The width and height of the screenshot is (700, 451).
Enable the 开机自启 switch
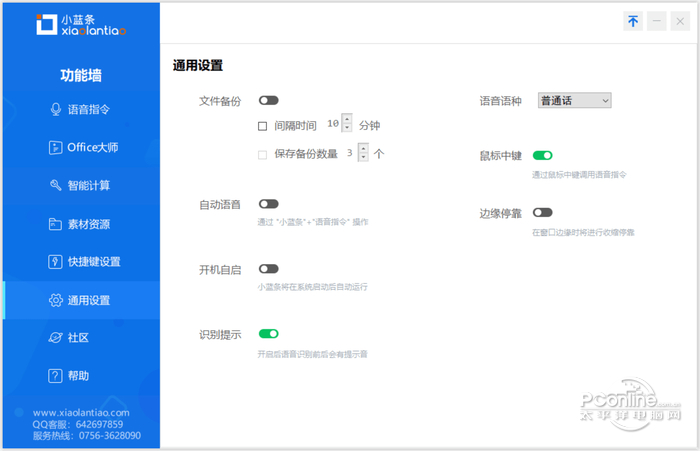268,269
